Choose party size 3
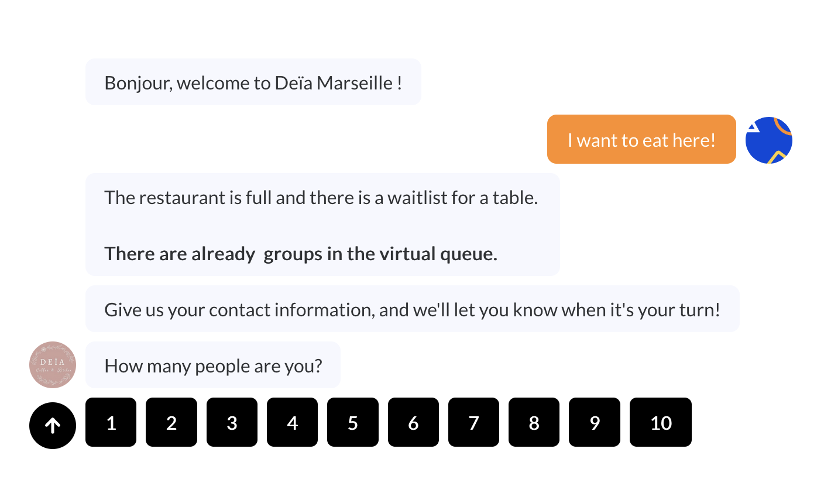The width and height of the screenshot is (824, 504). [x=232, y=422]
